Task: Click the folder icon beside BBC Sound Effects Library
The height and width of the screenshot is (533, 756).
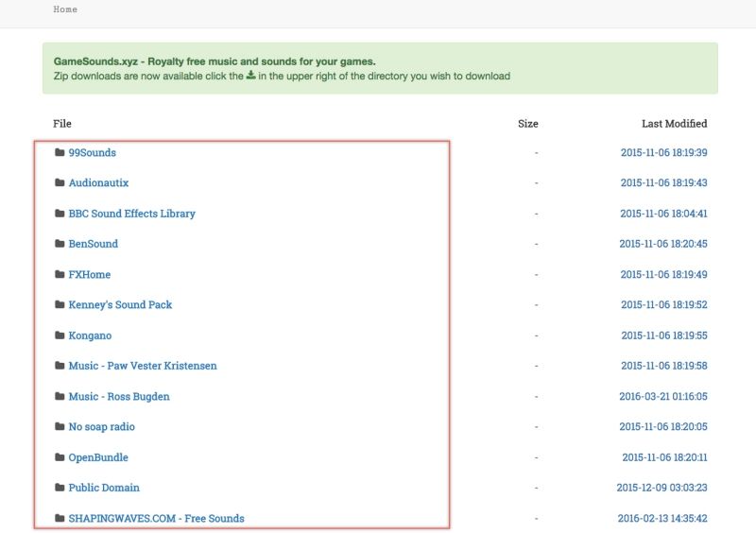Action: pos(60,214)
